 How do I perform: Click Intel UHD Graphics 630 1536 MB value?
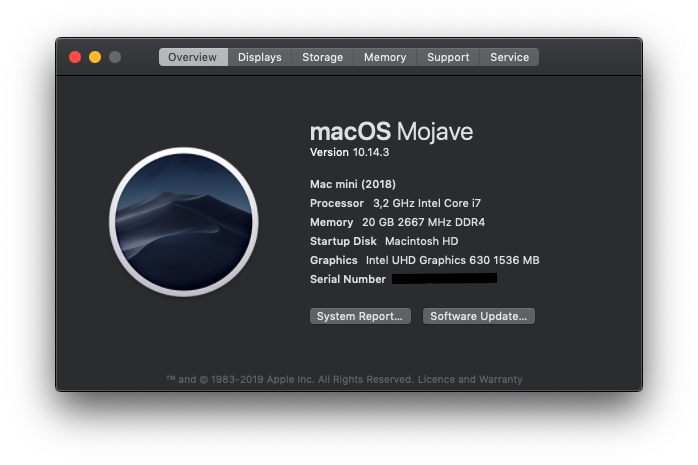coord(453,260)
